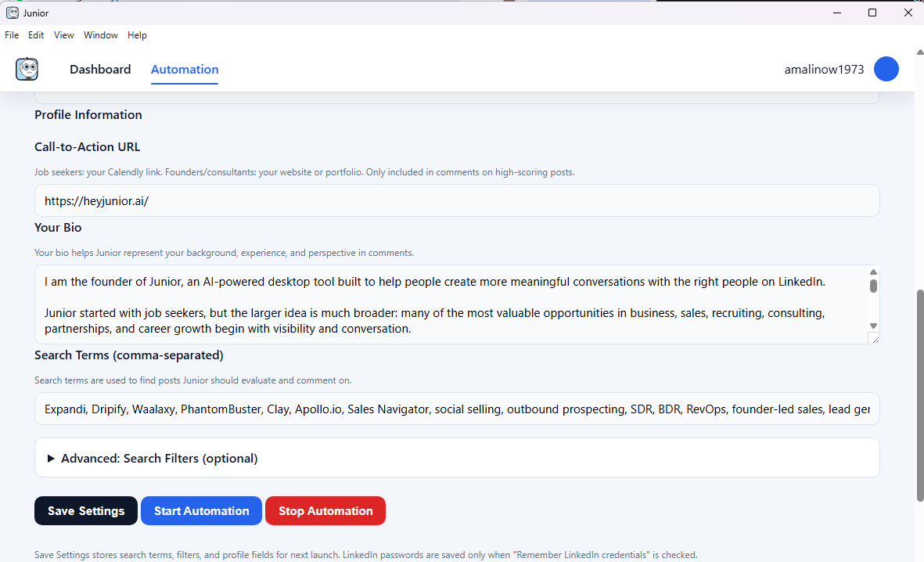Click the Stop Automation button
Image resolution: width=924 pixels, height=562 pixels.
click(325, 510)
